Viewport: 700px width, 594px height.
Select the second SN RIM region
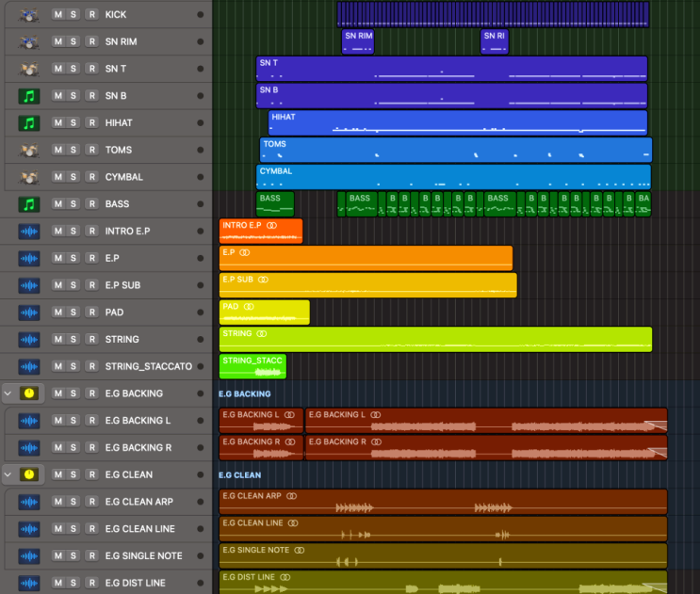(x=495, y=41)
